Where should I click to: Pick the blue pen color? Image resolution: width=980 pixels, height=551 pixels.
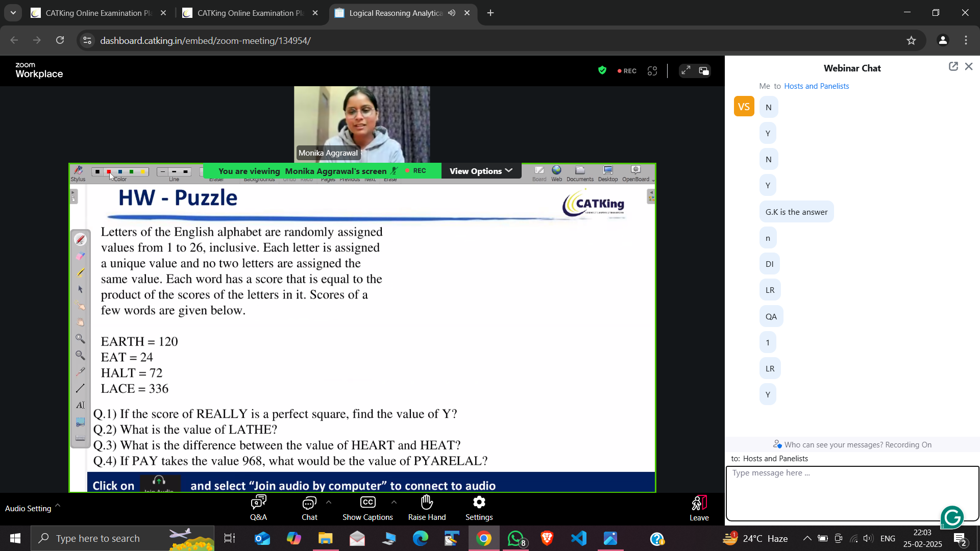[x=120, y=172]
